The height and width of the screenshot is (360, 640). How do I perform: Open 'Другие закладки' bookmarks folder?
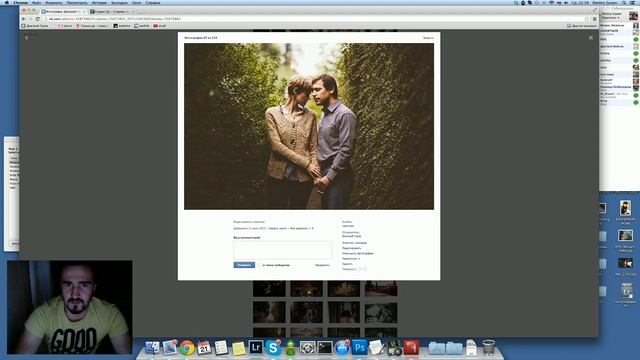582,26
